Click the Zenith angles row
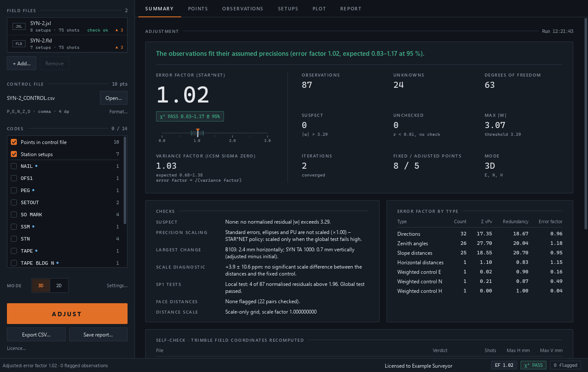Image resolution: width=588 pixels, height=372 pixels. (x=480, y=243)
